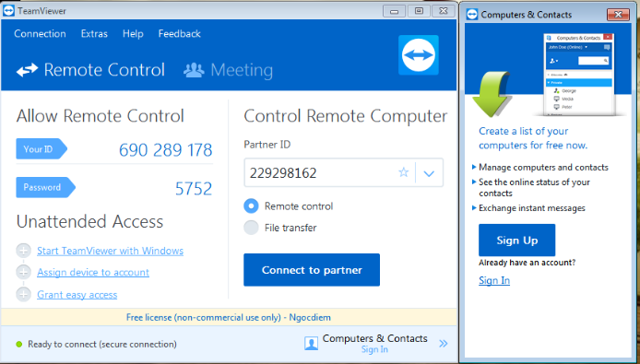Viewport: 640px width, 364px height.
Task: Click the Password label tag
Action: (x=46, y=187)
